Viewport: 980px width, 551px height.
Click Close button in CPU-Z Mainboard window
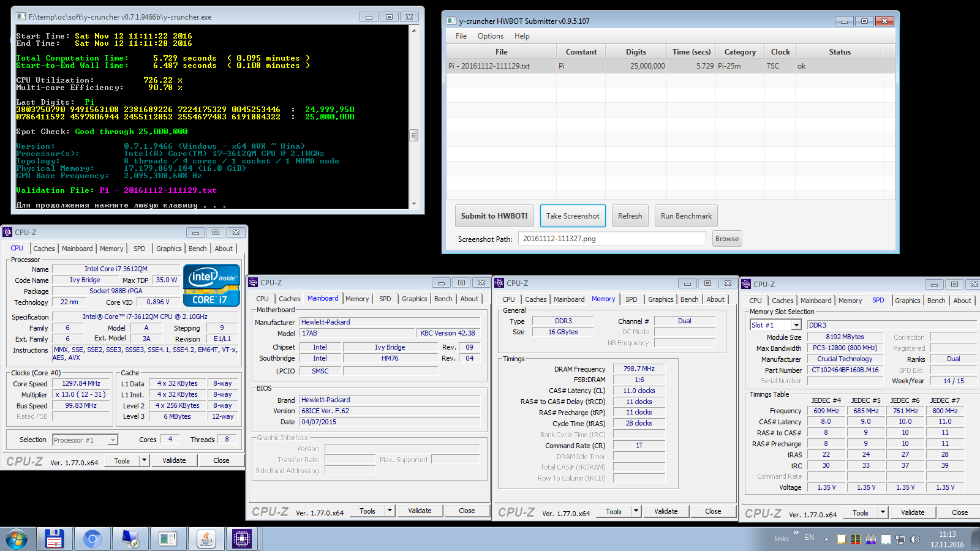[467, 511]
